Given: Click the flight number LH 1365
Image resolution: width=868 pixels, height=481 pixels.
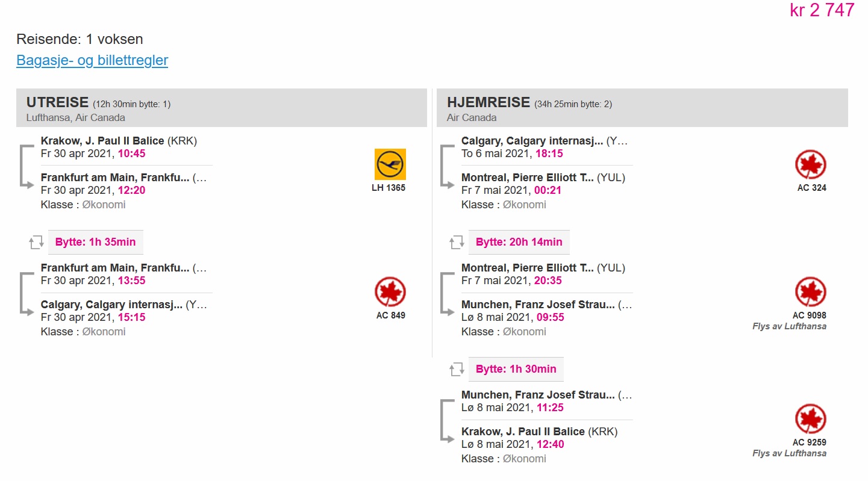Looking at the screenshot, I should [x=389, y=188].
